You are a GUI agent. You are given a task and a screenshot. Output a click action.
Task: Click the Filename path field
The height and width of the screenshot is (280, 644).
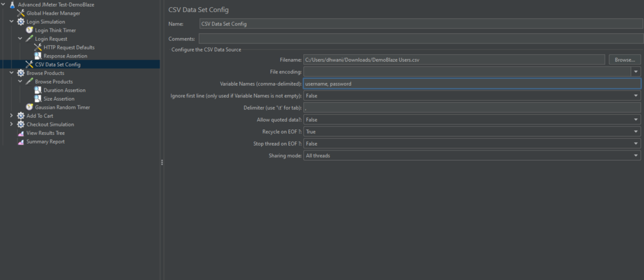coord(454,59)
